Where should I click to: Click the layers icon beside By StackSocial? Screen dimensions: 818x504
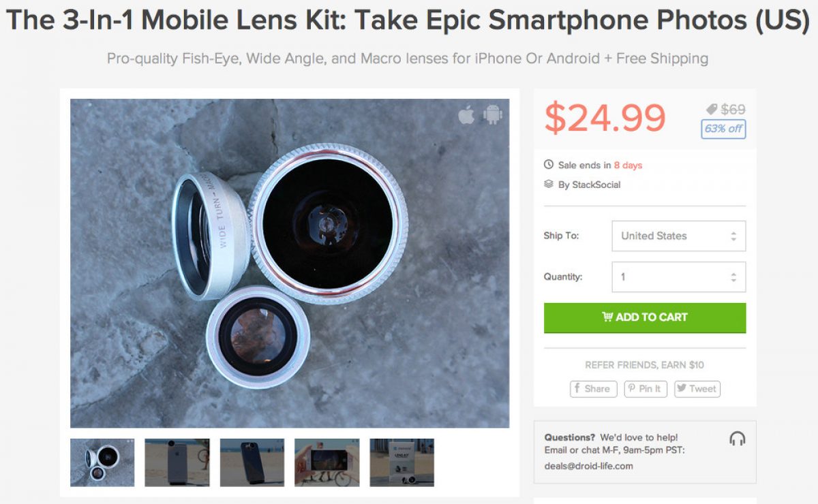click(549, 184)
